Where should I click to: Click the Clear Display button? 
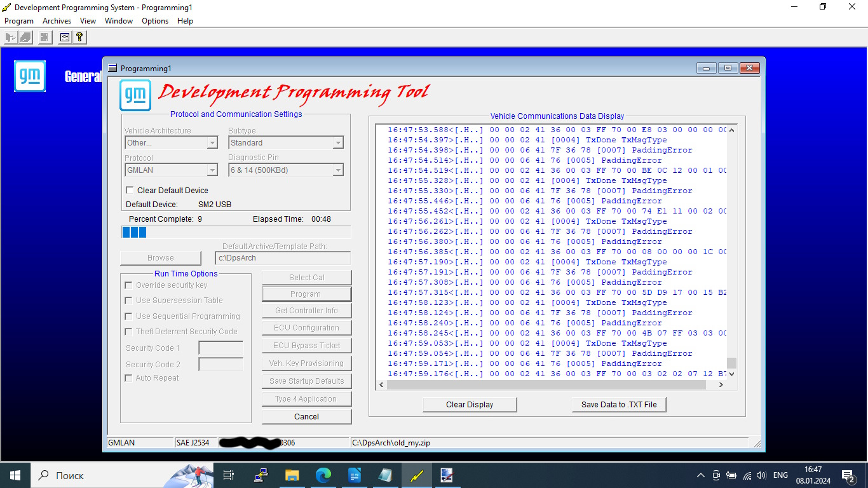pos(470,405)
